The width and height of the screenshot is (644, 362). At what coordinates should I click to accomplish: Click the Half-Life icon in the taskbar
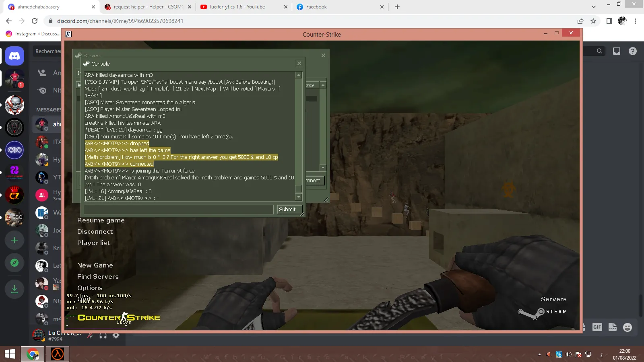[58, 354]
